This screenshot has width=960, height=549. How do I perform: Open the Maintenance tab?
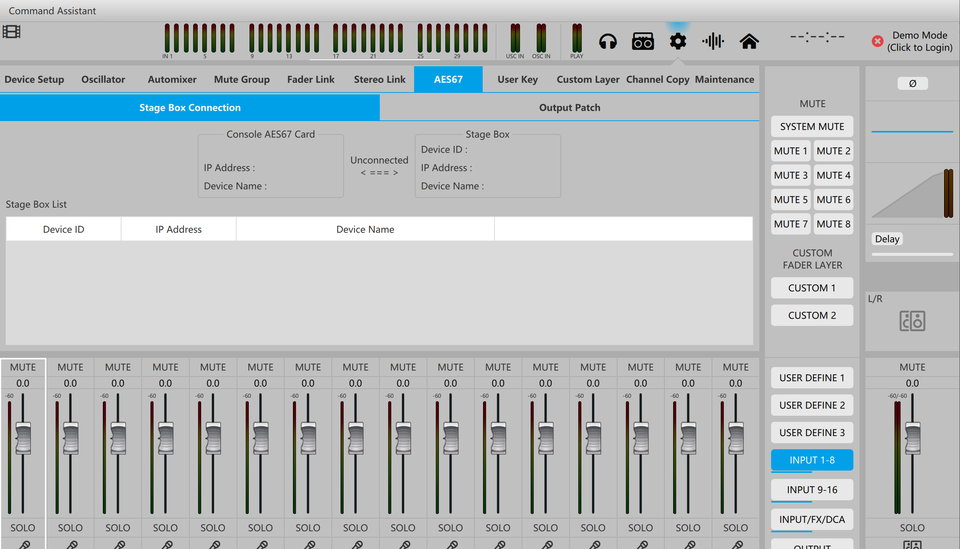coord(724,79)
